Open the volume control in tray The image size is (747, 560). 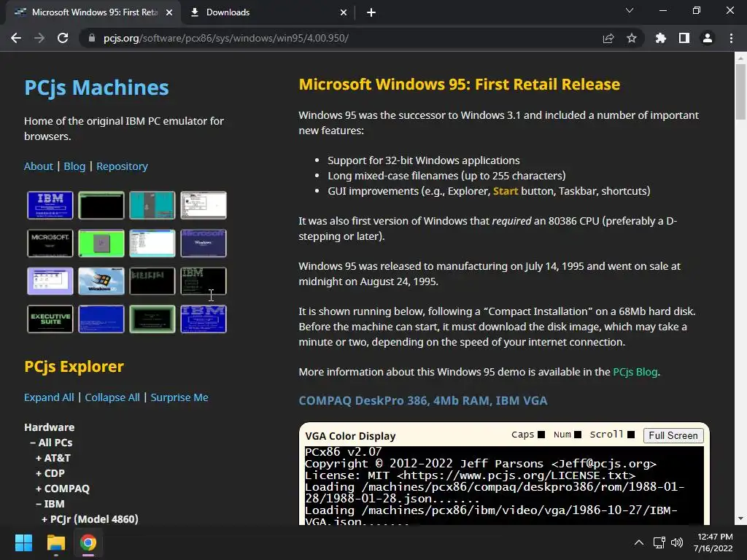[x=677, y=542]
